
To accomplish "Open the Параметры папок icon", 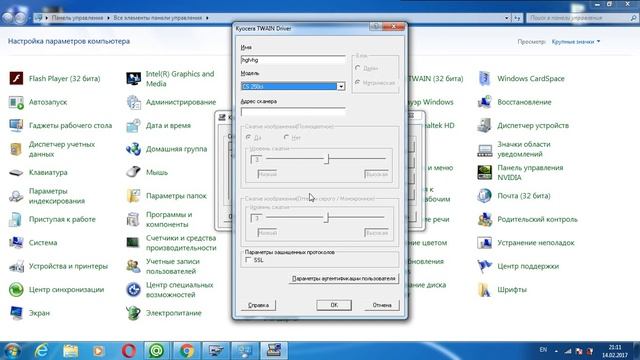I will 133,196.
